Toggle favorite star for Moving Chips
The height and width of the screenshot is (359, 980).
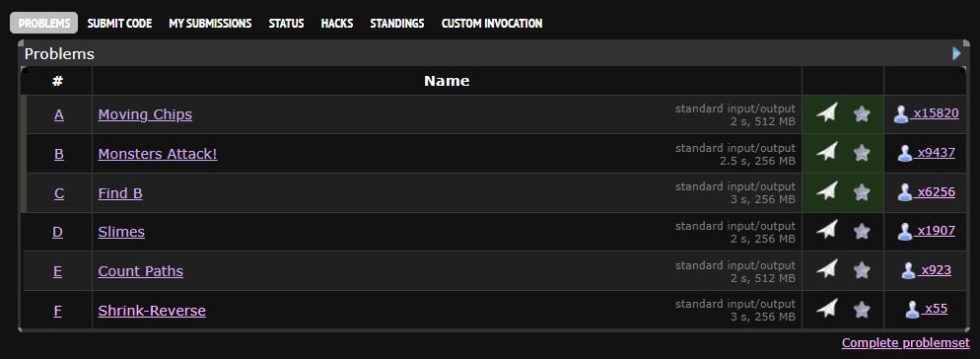click(x=862, y=113)
